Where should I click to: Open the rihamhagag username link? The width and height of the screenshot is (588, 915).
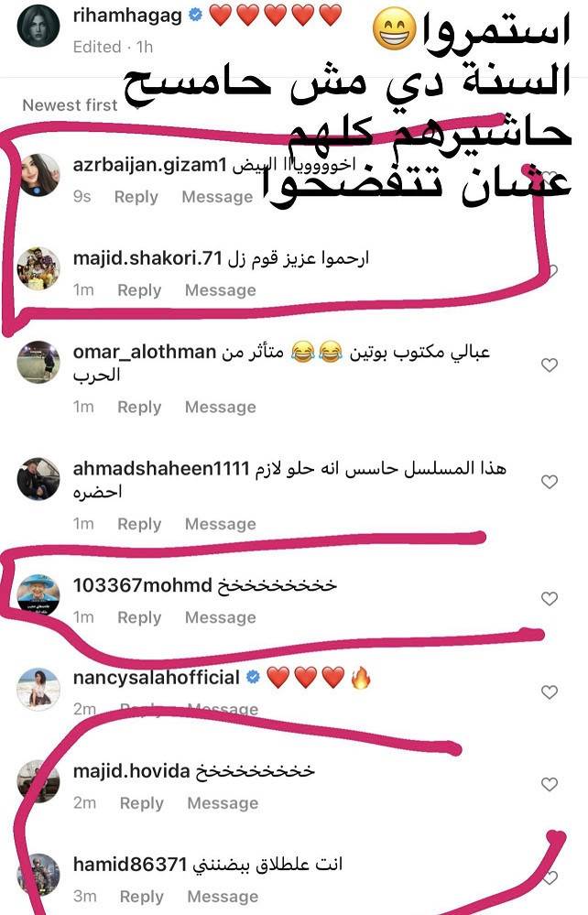(x=127, y=16)
